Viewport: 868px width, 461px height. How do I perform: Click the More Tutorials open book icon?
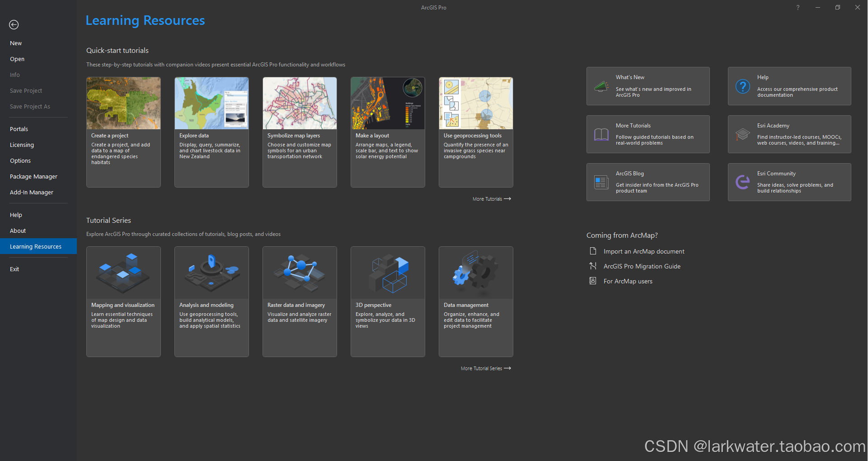pos(601,134)
